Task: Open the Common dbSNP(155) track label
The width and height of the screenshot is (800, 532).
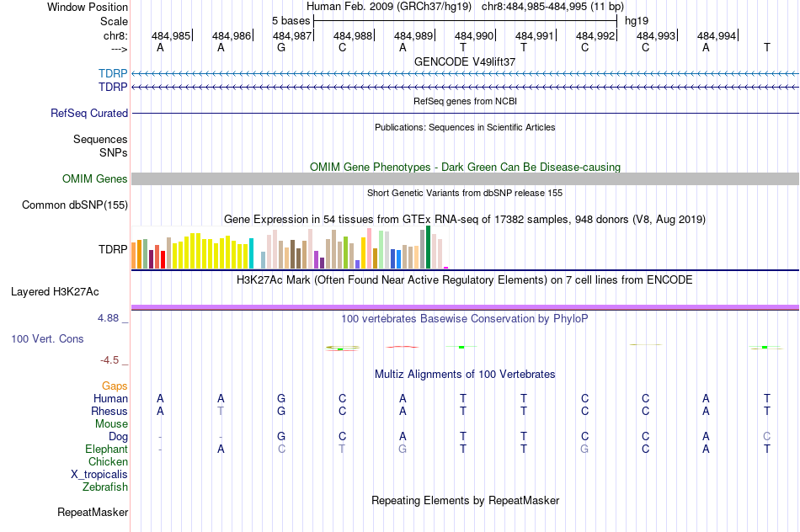Action: 75,205
